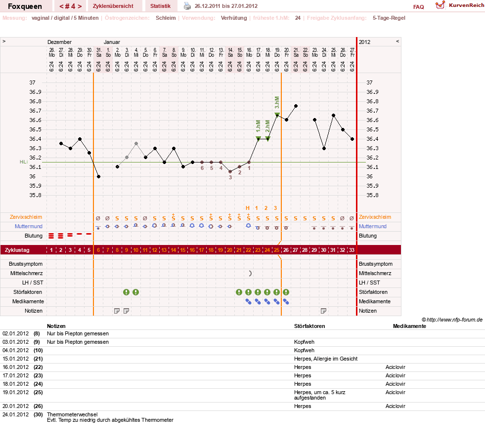Click the medication pill icon on cycle day 23
This screenshot has width=485, height=448.
click(x=258, y=302)
